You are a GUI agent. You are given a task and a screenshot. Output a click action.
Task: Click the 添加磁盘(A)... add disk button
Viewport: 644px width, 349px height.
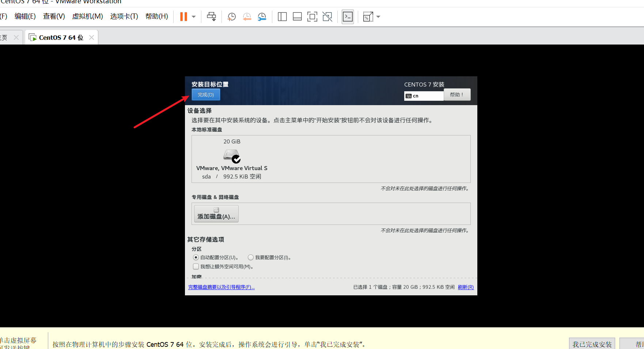(216, 214)
